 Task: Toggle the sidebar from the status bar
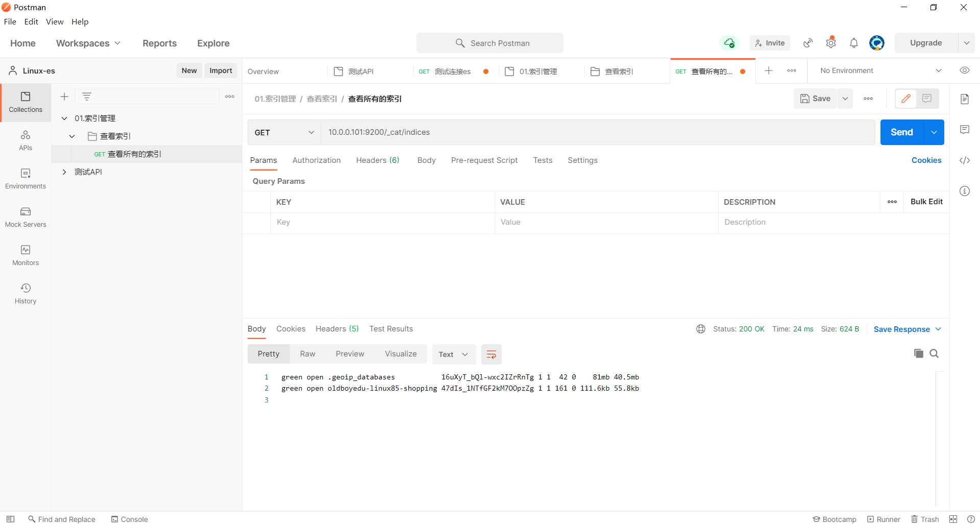[x=10, y=519]
